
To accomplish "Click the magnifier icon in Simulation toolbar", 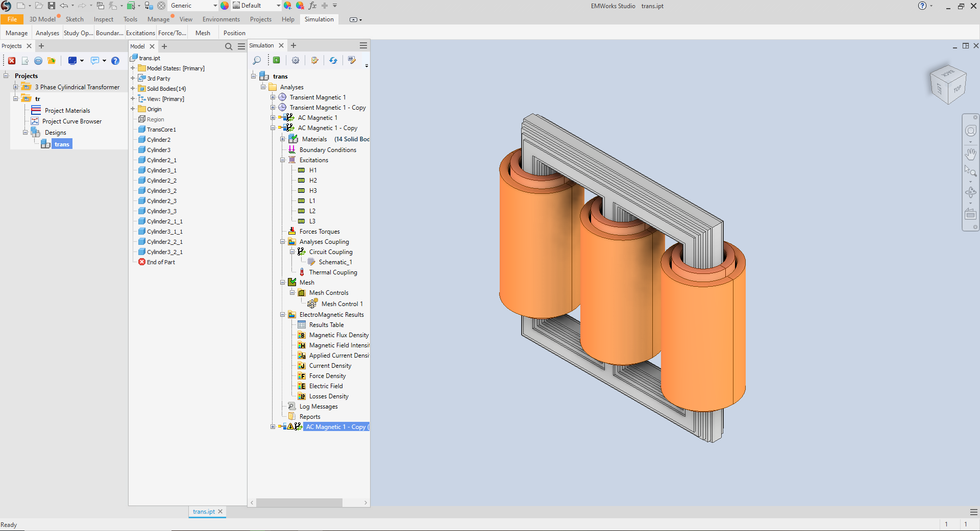I will tap(257, 60).
